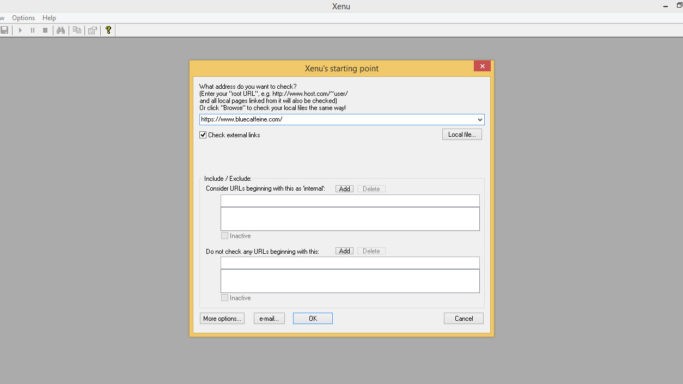Click Add next to do-not-check URLs
The height and width of the screenshot is (384, 683).
[x=344, y=251]
